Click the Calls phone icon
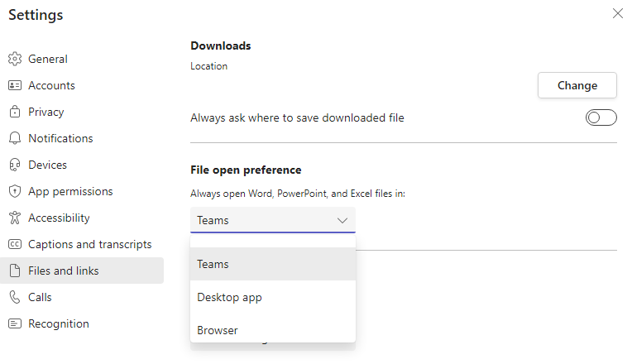Viewport: 632px width, 364px height. pyautogui.click(x=15, y=297)
